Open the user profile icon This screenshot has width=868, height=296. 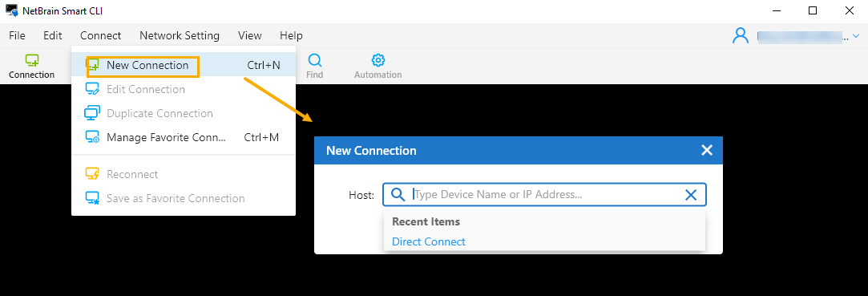point(740,35)
